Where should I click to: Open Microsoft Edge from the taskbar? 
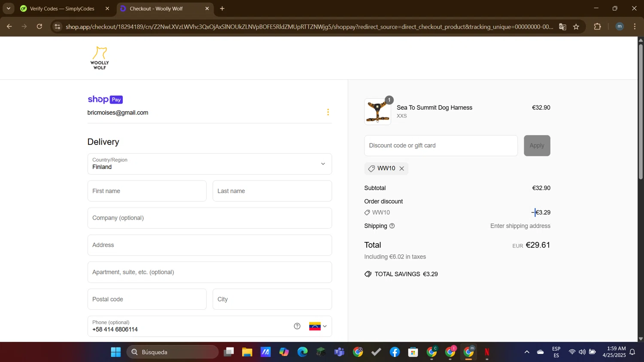[303, 352]
